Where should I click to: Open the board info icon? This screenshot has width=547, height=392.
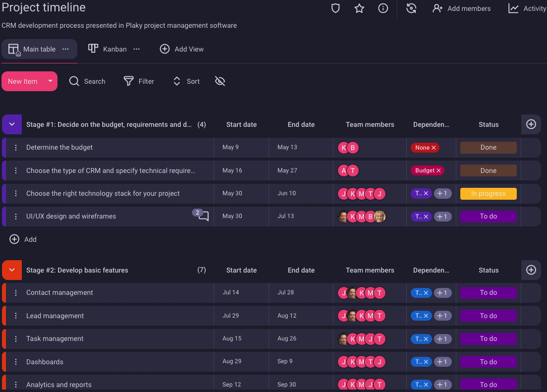(x=383, y=8)
